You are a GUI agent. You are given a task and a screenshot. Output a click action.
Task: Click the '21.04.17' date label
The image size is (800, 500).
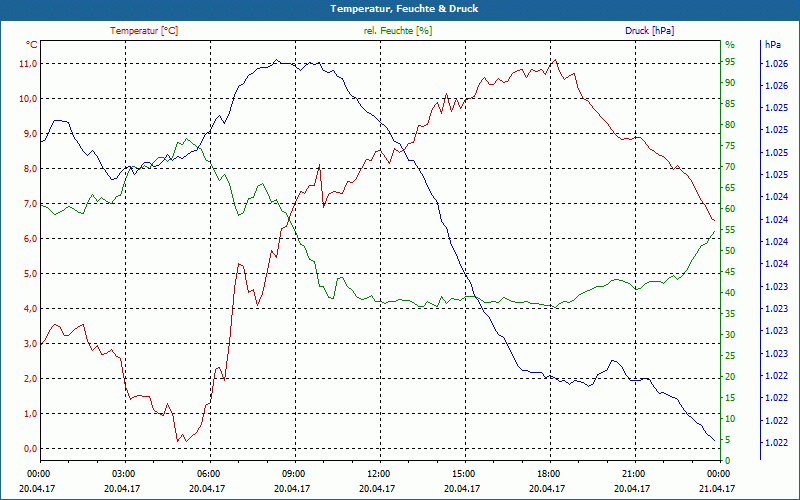(x=717, y=488)
